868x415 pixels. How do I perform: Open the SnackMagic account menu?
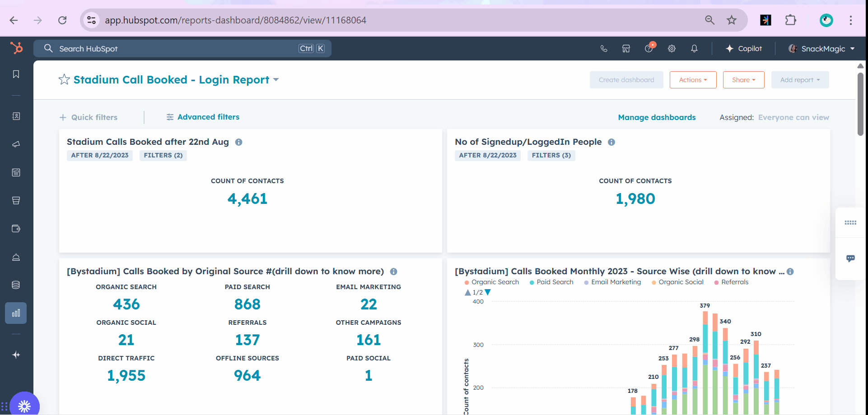[x=822, y=49]
